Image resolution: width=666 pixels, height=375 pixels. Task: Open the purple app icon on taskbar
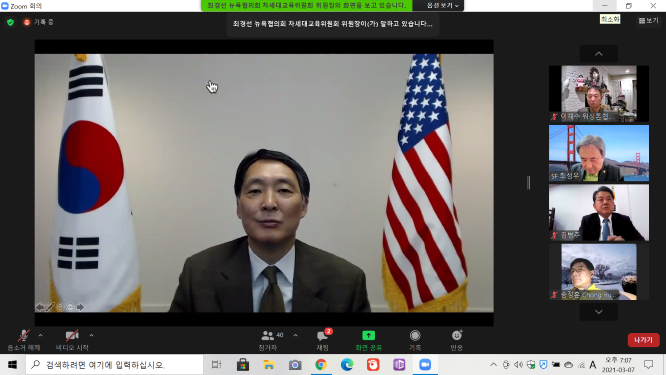(399, 364)
